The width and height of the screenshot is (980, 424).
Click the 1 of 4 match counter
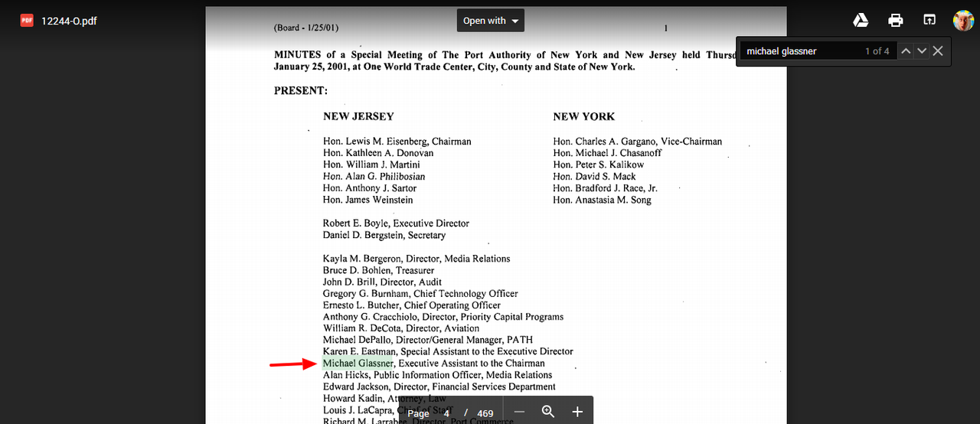[x=877, y=51]
